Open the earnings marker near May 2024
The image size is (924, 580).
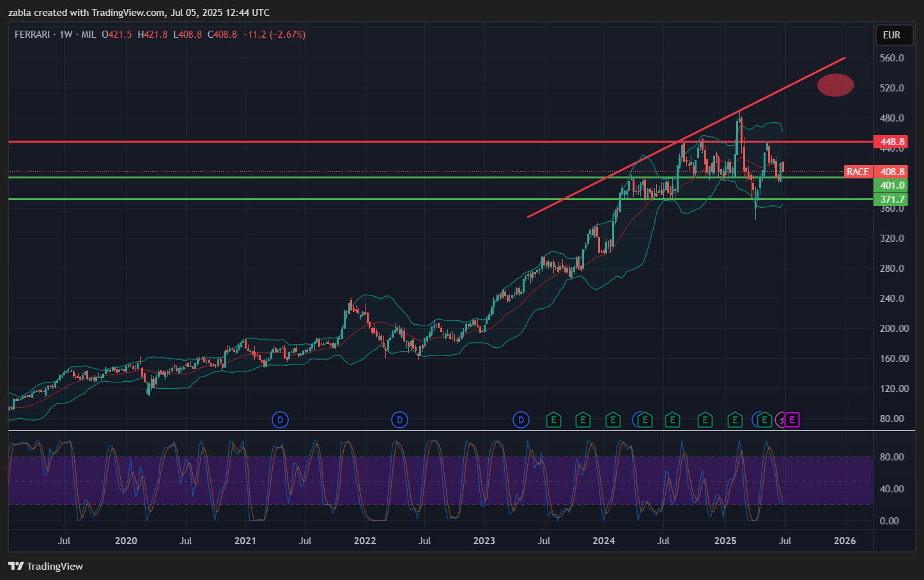pyautogui.click(x=645, y=420)
